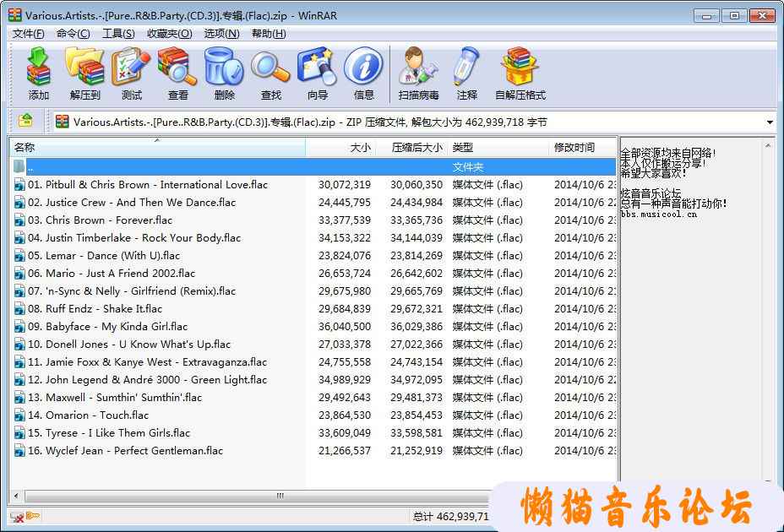This screenshot has height=532, width=784.
Task: Show archive 信息 (Info)
Action: (363, 73)
